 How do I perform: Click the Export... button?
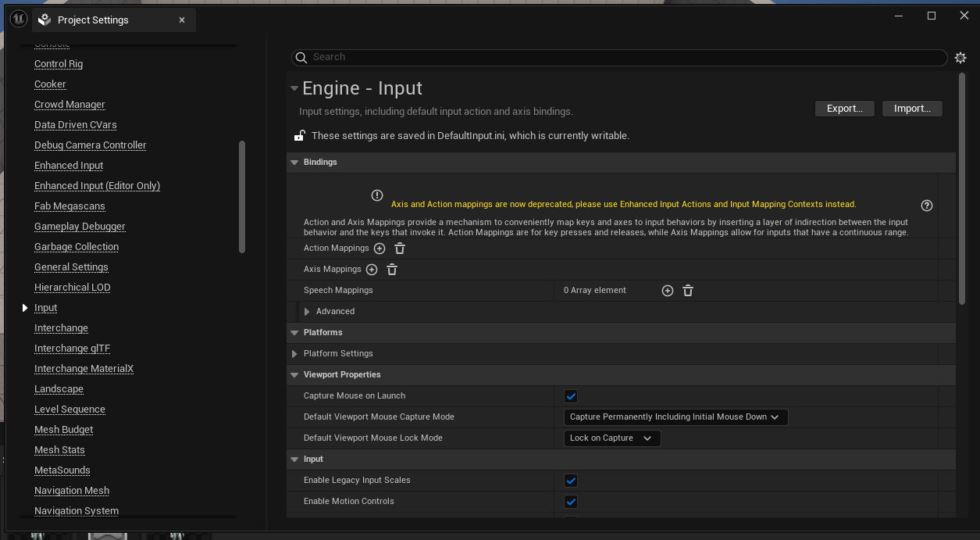844,109
